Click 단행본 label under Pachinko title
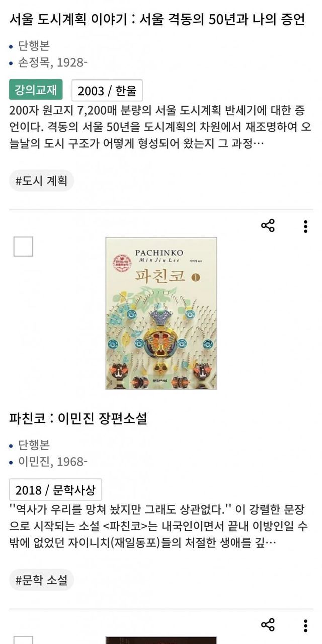Viewport: 322px width, 644px height. 34,445
